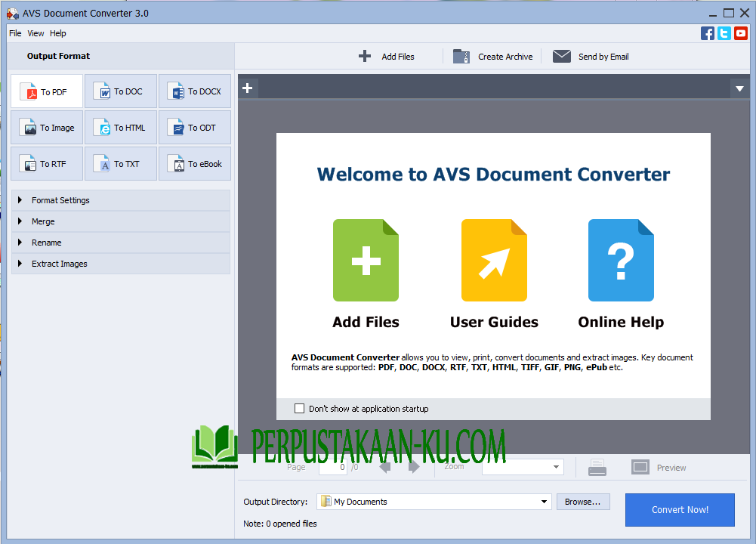Go to previous page arrow

pyautogui.click(x=384, y=467)
